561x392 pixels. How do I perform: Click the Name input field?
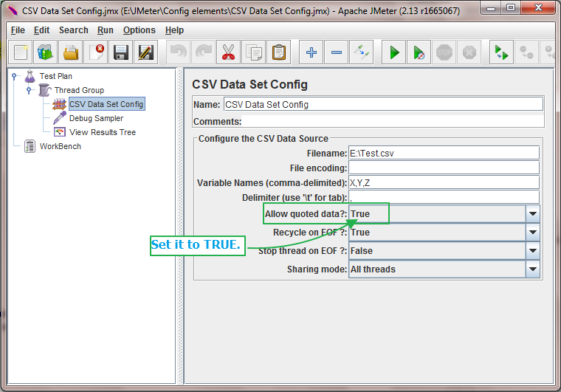383,104
